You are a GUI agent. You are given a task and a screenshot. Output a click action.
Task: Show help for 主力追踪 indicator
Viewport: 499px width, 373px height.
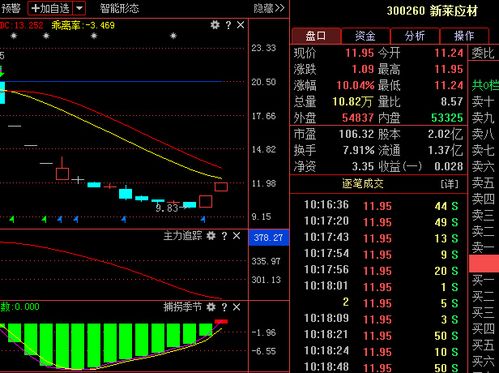pos(224,236)
